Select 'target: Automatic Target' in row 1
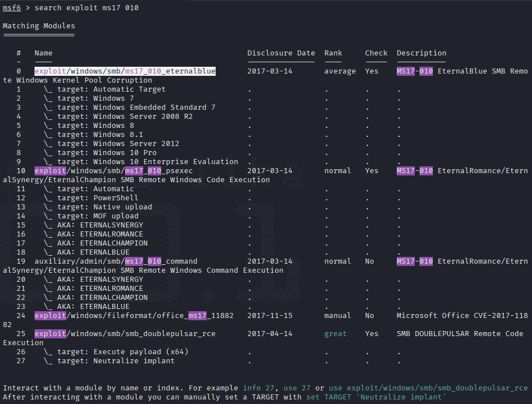Image resolution: width=532 pixels, height=404 pixels. [x=111, y=89]
